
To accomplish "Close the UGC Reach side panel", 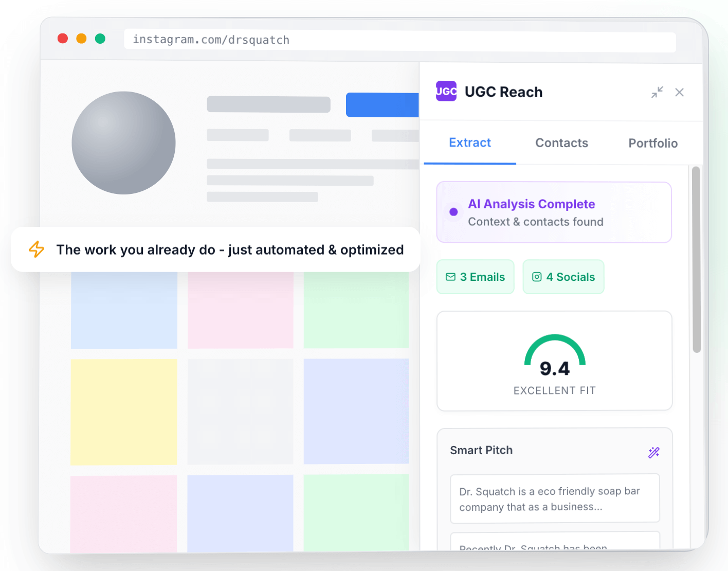I will (679, 92).
